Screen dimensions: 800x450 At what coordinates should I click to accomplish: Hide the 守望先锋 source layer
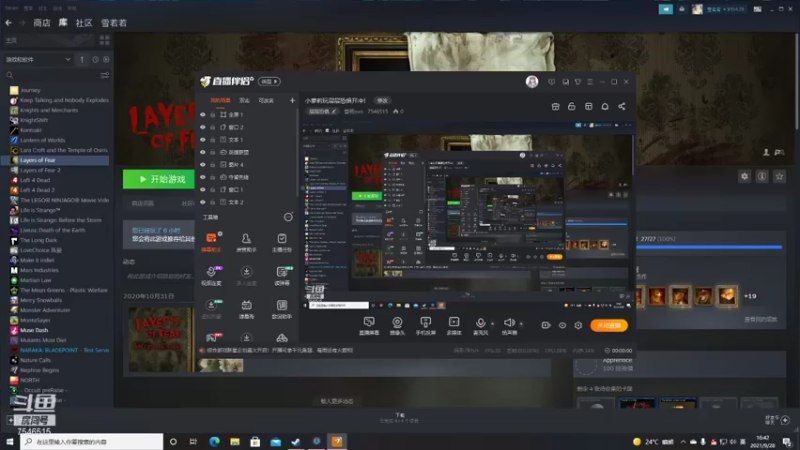[203, 177]
